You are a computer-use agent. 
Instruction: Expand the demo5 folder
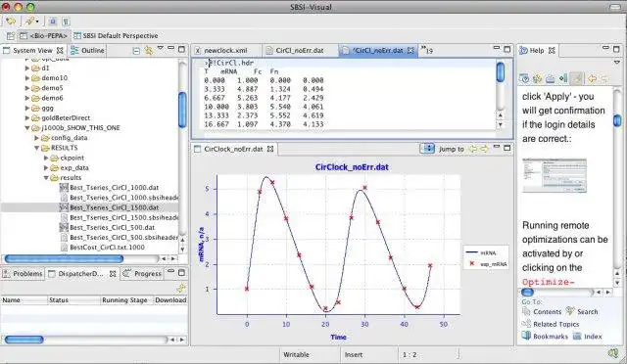[x=27, y=88]
